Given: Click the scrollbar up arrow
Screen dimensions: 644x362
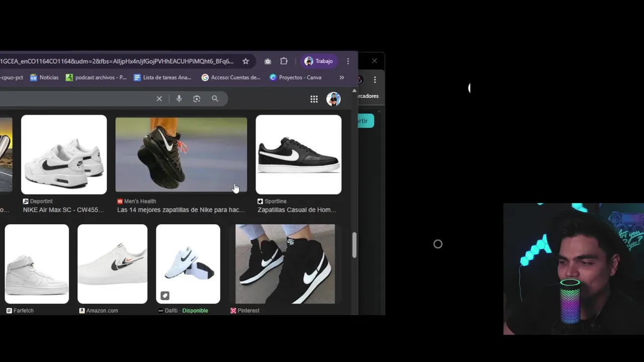Looking at the screenshot, I should (354, 91).
